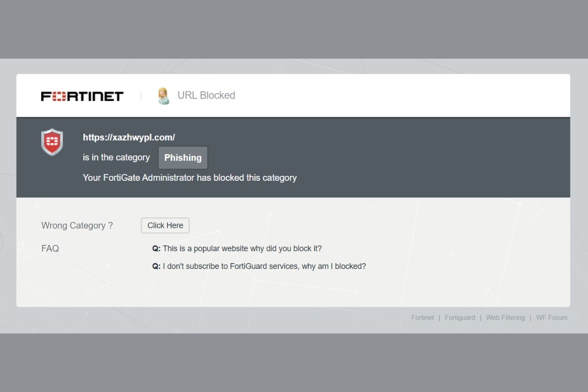The height and width of the screenshot is (392, 588).
Task: Open the Web Filtering footer link
Action: click(x=505, y=318)
